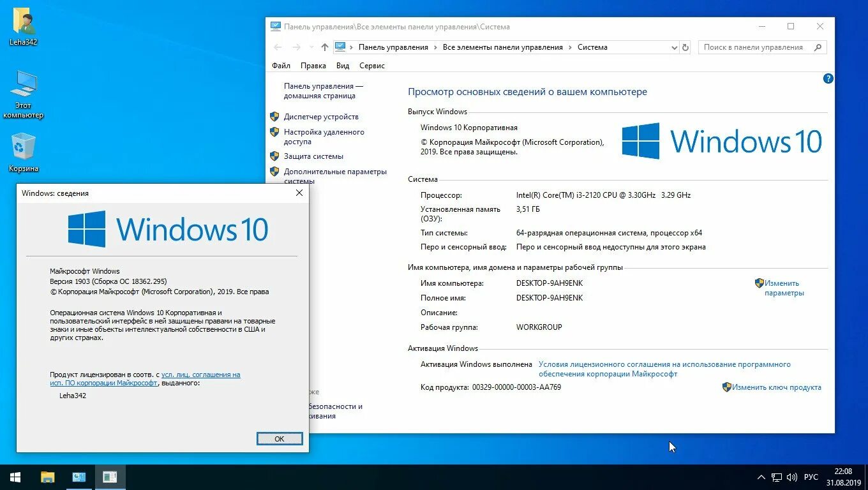
Task: Click Leha342 licensee name in winver
Action: [x=73, y=396]
